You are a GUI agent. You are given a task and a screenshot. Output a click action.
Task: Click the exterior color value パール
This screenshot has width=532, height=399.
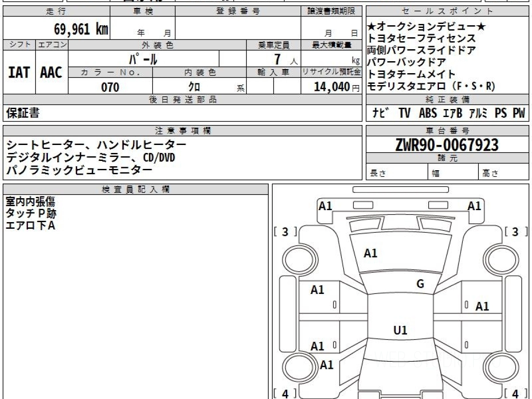pos(143,59)
